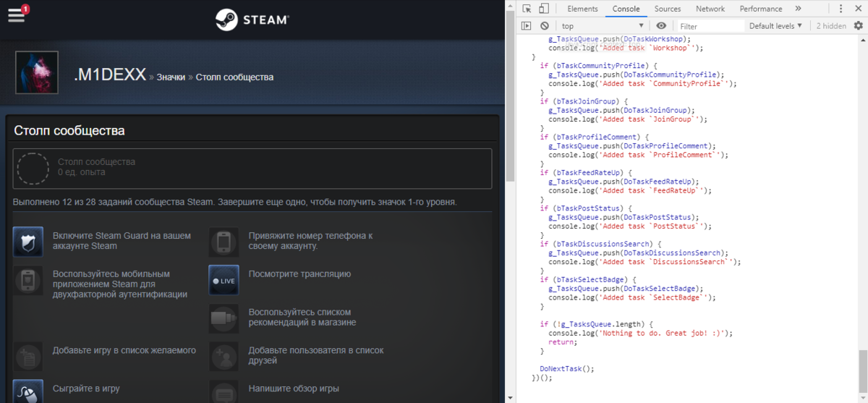Go to the Значки breadcrumb link
The width and height of the screenshot is (868, 403).
[171, 77]
